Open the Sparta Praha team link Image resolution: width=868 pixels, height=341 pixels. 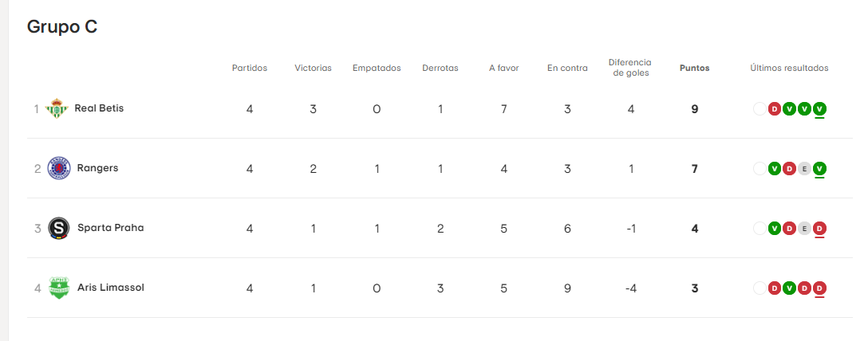point(111,228)
